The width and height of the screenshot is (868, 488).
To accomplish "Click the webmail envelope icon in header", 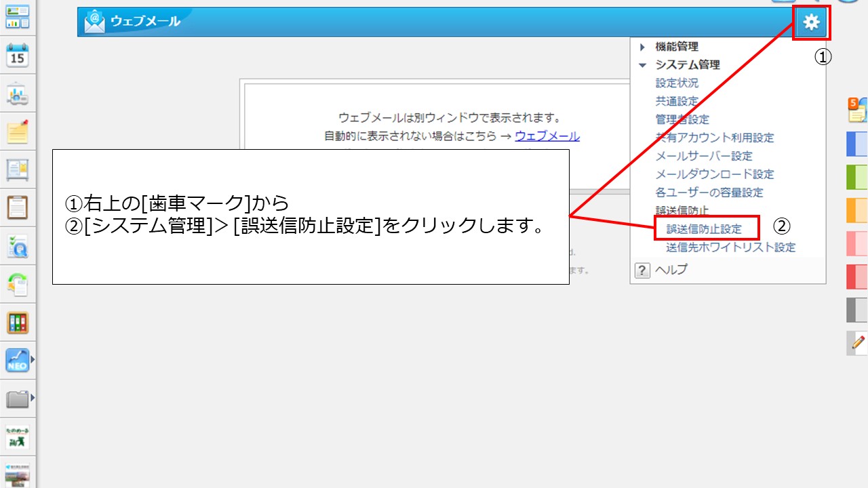I will [94, 22].
